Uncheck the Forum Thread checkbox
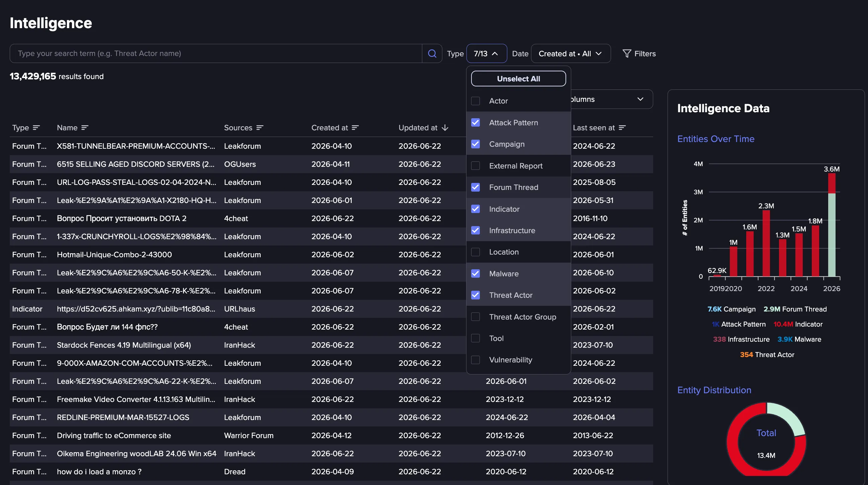868x485 pixels. click(475, 187)
